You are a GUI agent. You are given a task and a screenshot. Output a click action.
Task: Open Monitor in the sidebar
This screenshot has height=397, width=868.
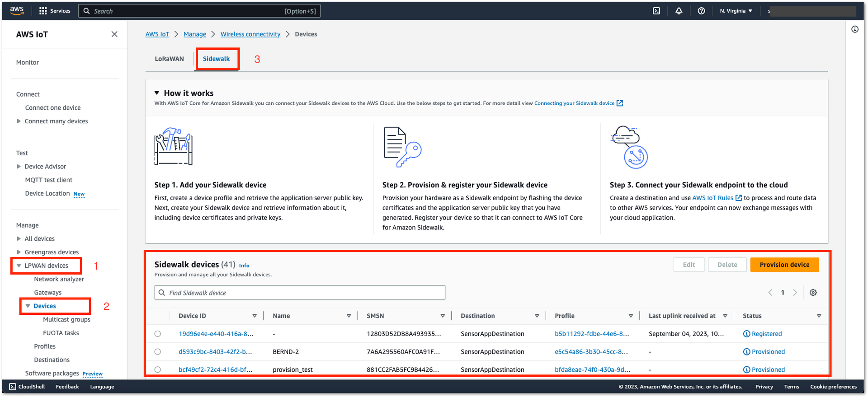(28, 62)
